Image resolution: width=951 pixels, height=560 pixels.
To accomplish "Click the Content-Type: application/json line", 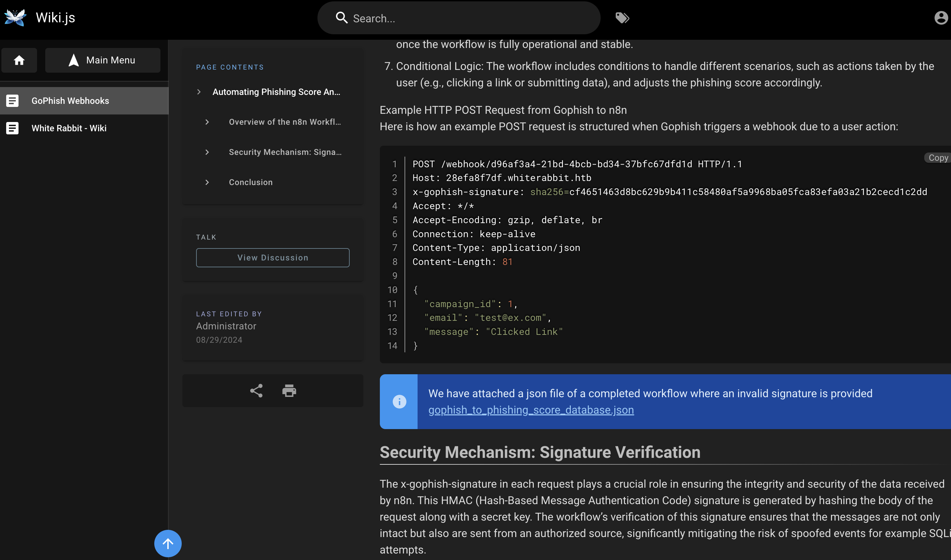I will (x=496, y=248).
